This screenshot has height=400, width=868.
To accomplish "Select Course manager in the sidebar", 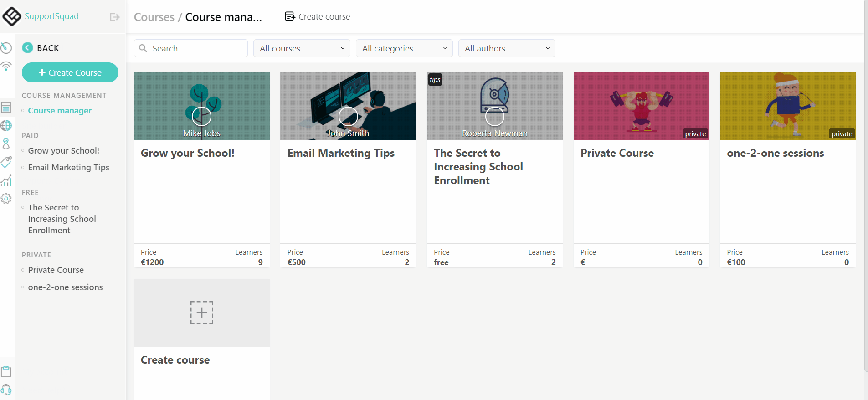I will pyautogui.click(x=60, y=111).
